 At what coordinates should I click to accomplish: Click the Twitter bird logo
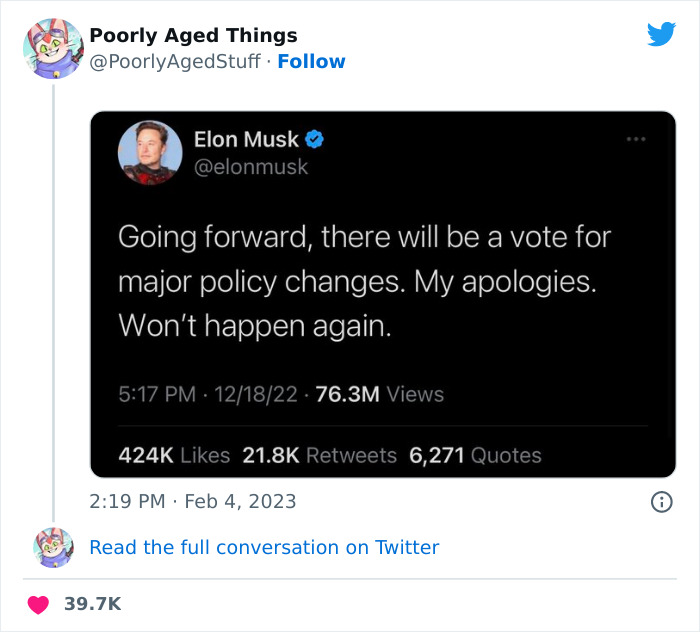[661, 35]
